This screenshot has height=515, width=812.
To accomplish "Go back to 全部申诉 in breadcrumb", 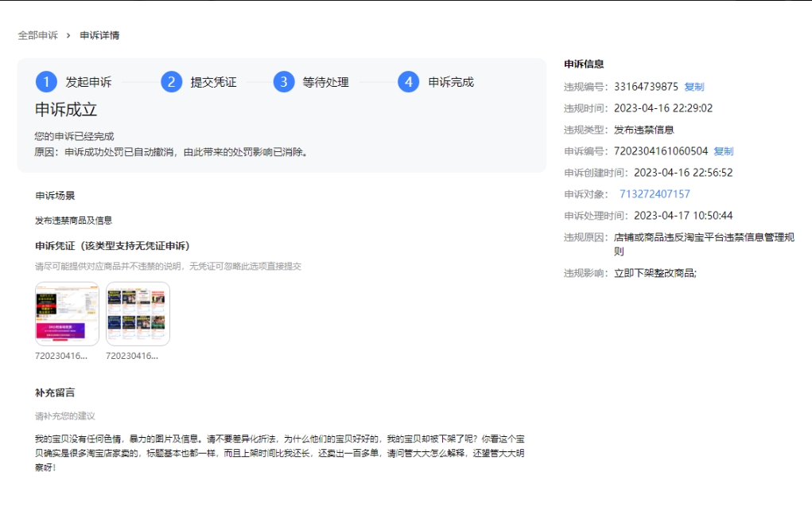I will [x=38, y=35].
